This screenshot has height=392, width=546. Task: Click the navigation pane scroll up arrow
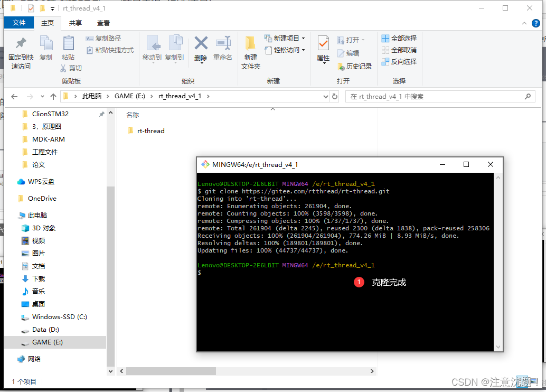click(x=111, y=113)
